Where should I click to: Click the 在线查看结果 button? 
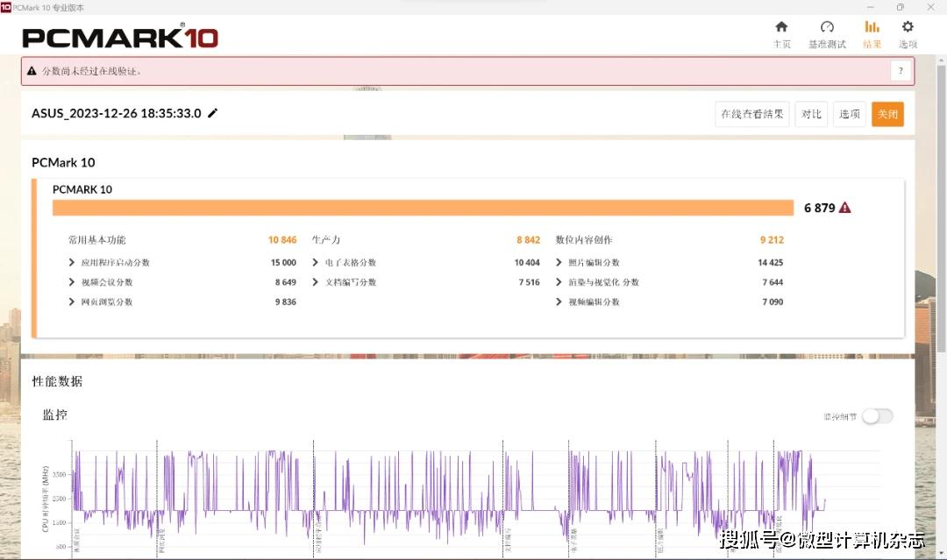[751, 113]
